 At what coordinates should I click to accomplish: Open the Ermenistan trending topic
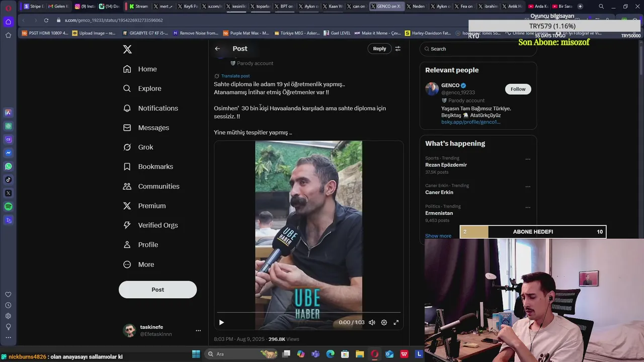tap(439, 213)
